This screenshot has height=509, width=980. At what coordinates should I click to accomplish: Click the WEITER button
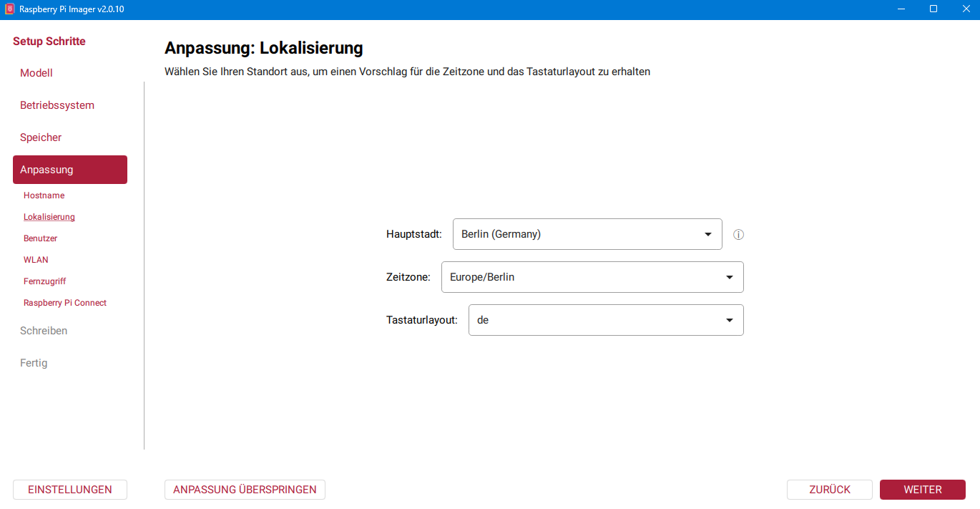923,490
